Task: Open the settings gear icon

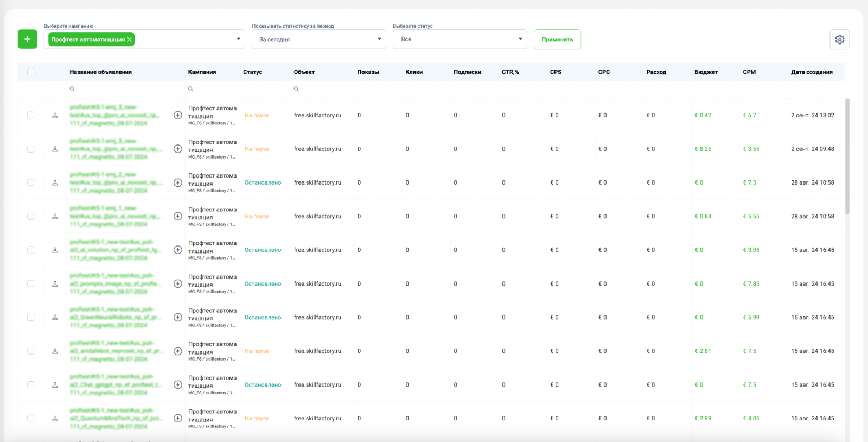Action: pos(839,39)
